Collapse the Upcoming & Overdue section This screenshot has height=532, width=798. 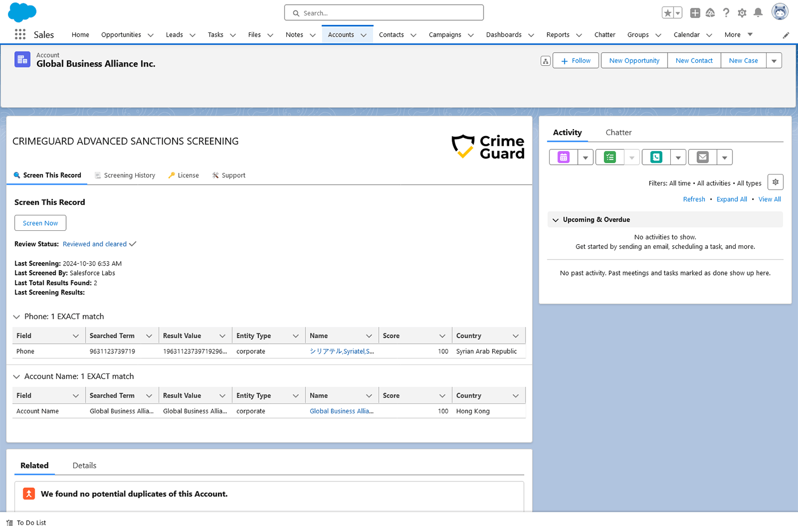556,220
